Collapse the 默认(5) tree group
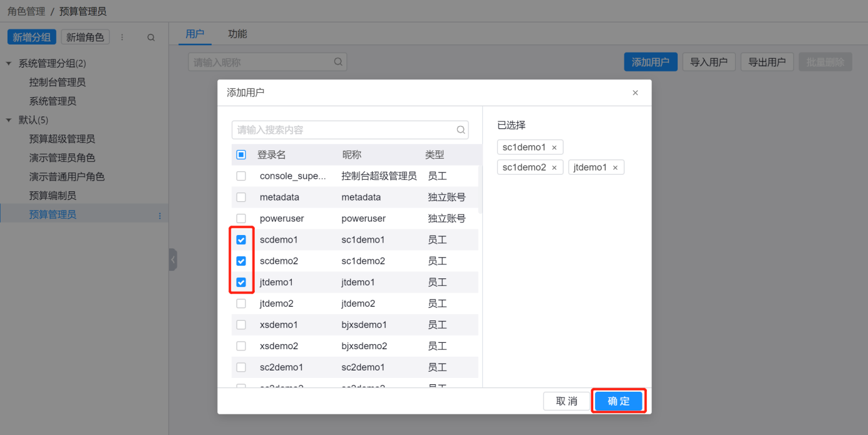 (9, 120)
